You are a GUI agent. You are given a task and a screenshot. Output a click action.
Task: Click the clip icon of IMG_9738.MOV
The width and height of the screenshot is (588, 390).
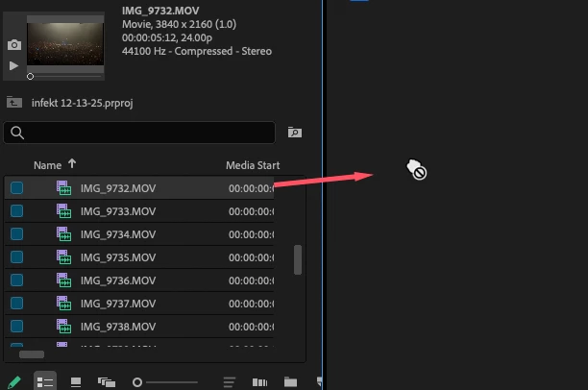[63, 327]
